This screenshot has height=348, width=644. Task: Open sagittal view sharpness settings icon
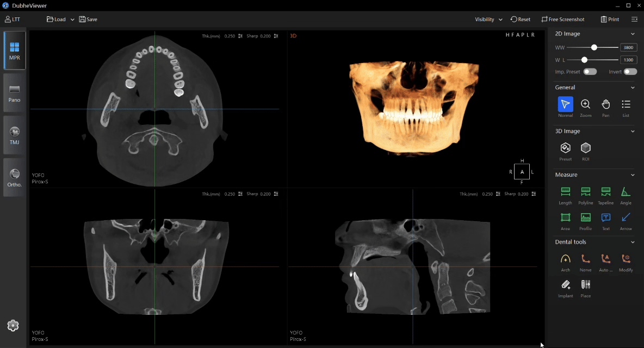534,194
